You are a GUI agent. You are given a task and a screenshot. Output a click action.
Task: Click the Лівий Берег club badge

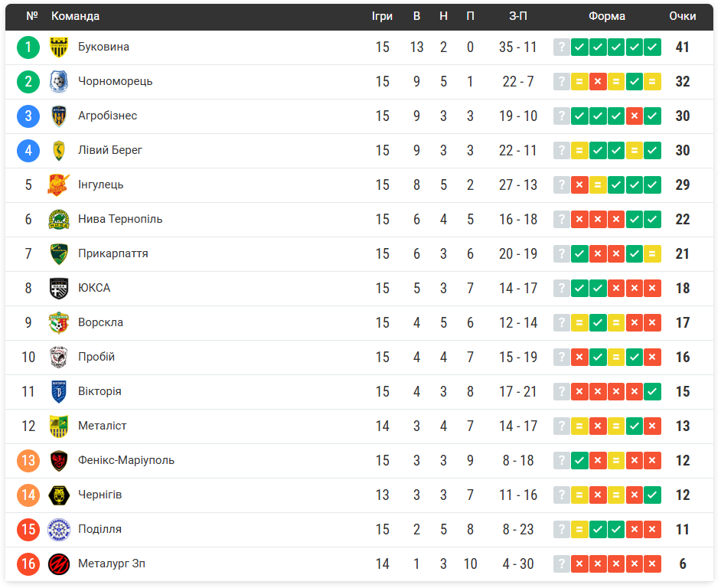coord(59,151)
